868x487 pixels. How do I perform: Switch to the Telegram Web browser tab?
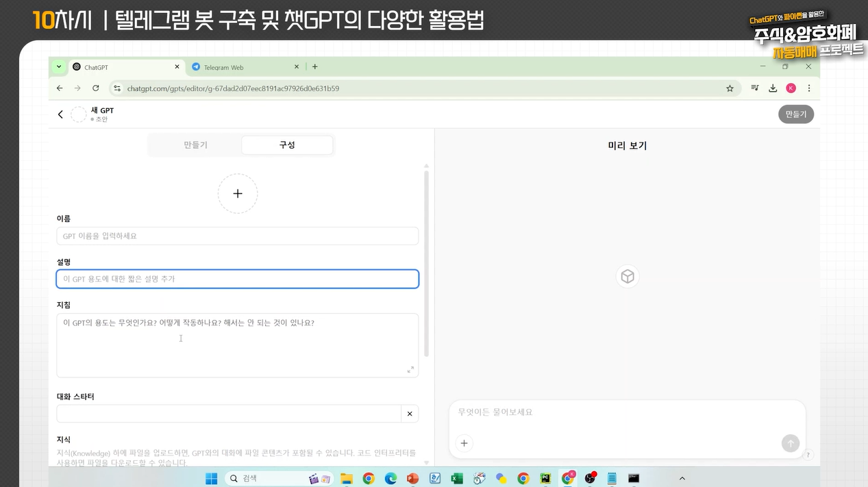(x=245, y=67)
